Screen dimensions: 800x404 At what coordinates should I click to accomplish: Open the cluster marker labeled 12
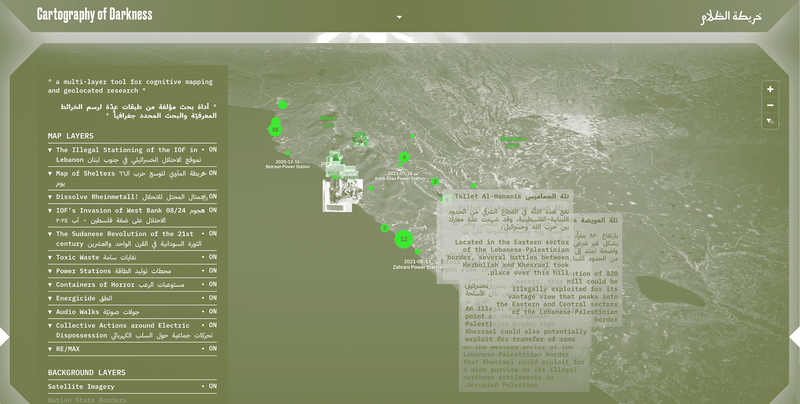click(404, 239)
